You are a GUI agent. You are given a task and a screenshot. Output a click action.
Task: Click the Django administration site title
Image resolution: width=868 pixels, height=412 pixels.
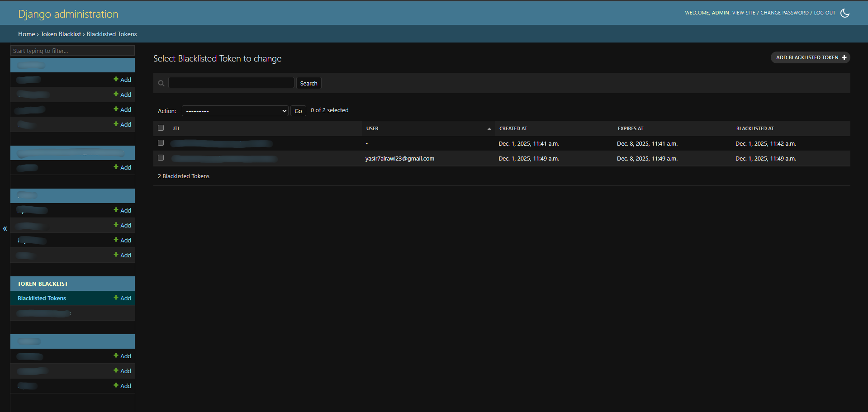pos(68,14)
